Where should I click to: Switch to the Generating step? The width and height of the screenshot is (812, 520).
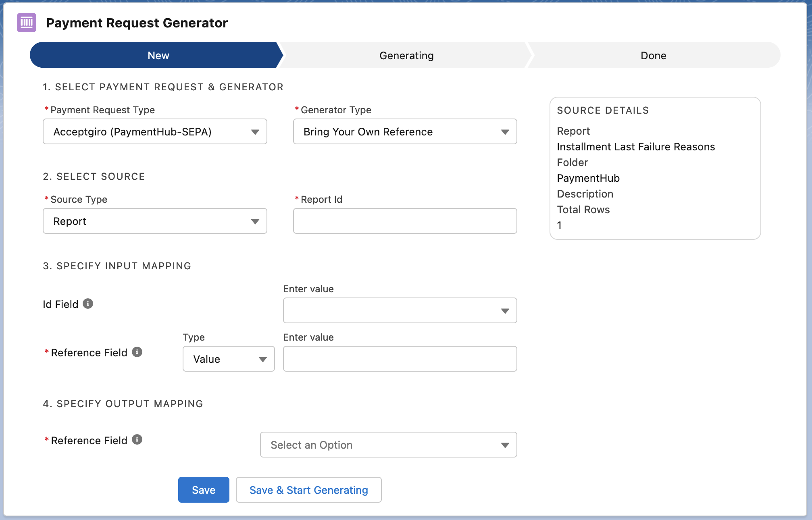406,55
